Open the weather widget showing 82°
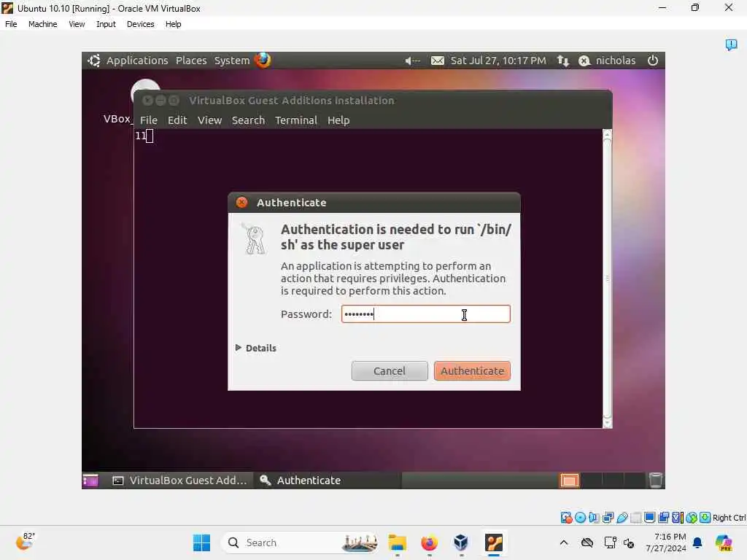 [x=25, y=542]
